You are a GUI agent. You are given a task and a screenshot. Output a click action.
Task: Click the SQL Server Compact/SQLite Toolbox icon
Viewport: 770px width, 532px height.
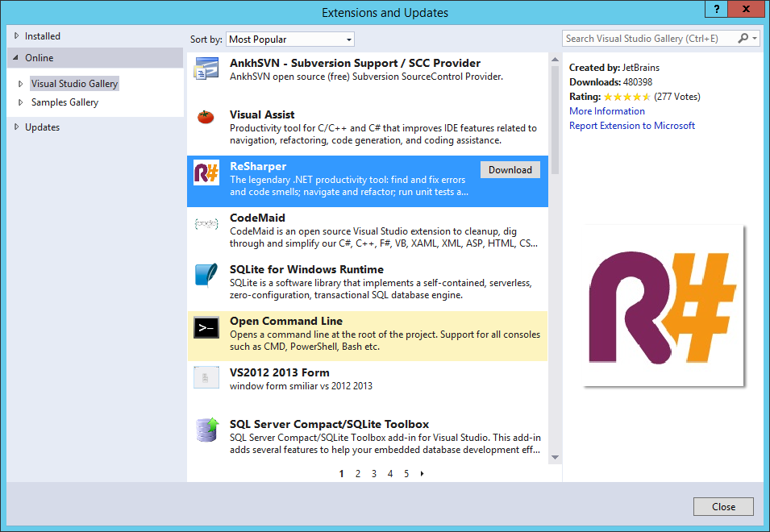[x=206, y=431]
